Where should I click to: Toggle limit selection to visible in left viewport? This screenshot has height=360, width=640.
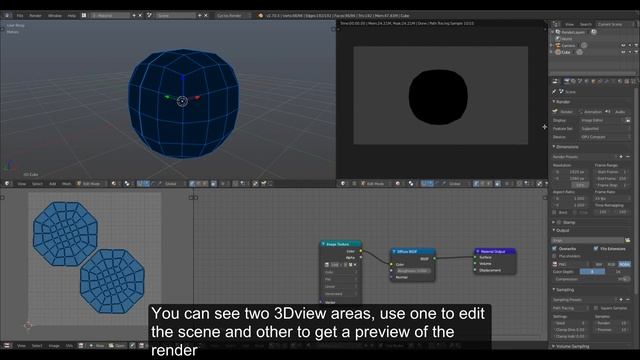(213, 184)
